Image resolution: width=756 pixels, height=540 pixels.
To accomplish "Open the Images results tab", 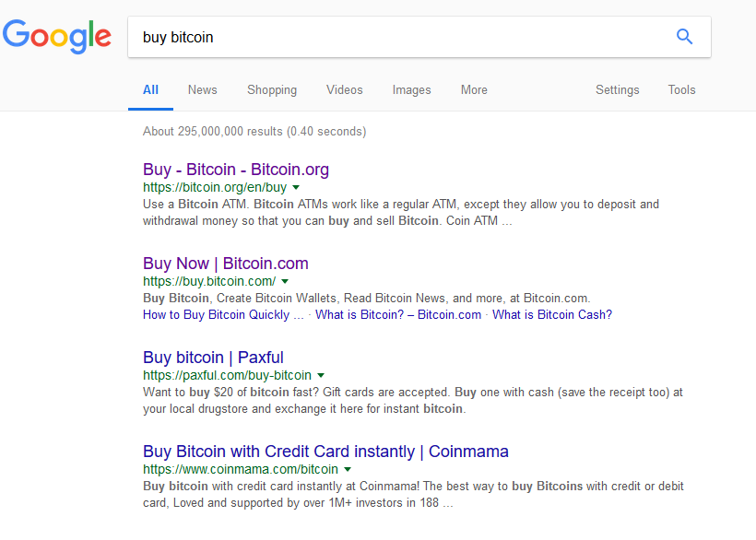I will coord(411,90).
